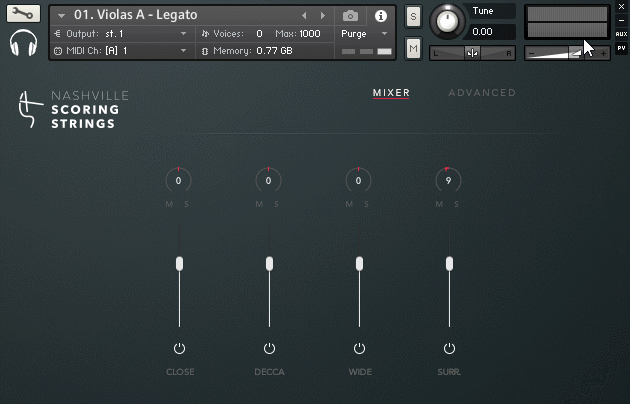Click the WIDE mic volume fader
This screenshot has height=404, width=630.
[x=360, y=264]
